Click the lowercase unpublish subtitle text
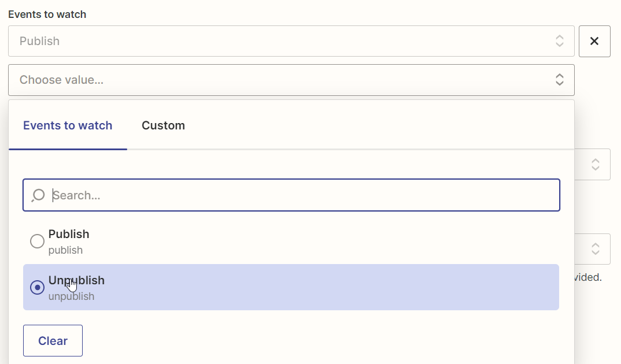 [71, 296]
